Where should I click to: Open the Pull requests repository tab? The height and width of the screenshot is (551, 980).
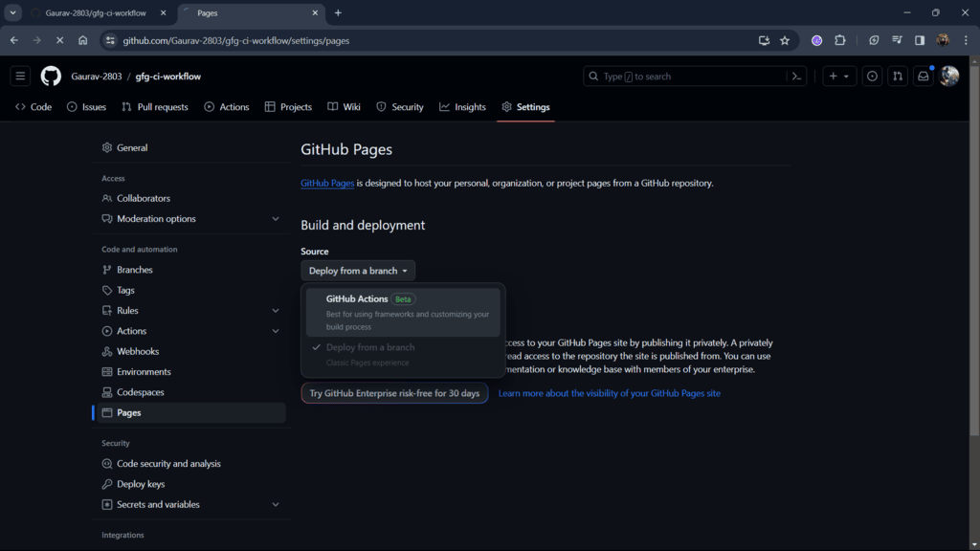[155, 107]
